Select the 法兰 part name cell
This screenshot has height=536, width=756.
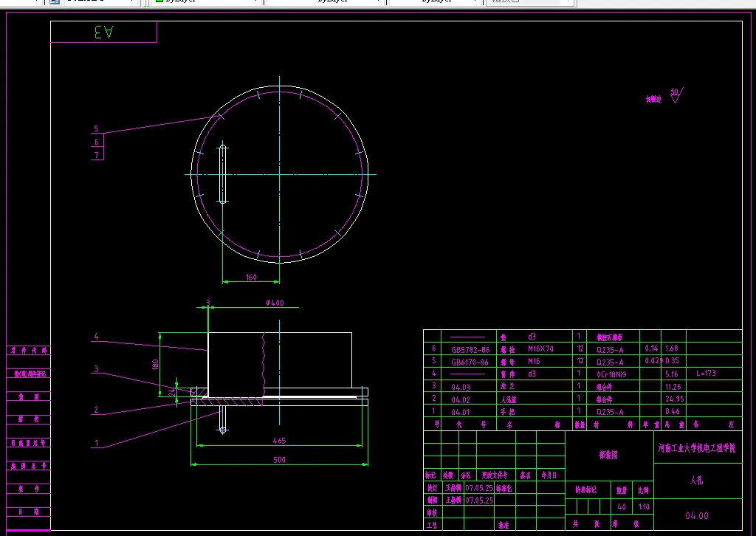click(x=507, y=386)
